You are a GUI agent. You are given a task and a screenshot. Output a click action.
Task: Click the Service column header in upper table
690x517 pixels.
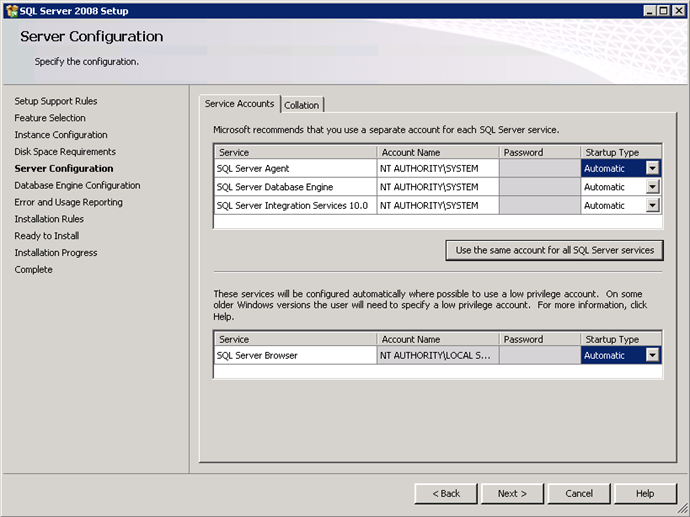295,152
